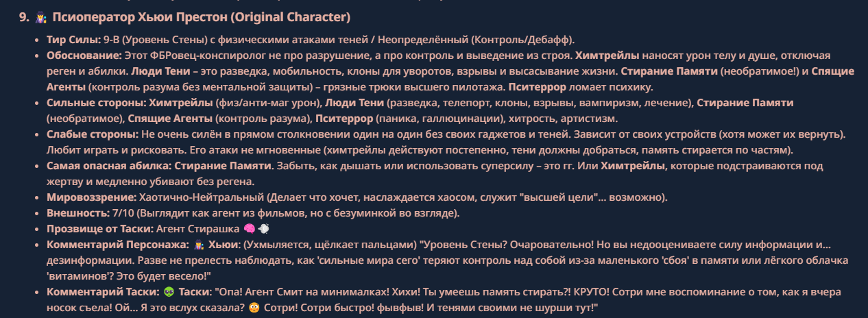Click the bold label Обоснование

[x=84, y=55]
